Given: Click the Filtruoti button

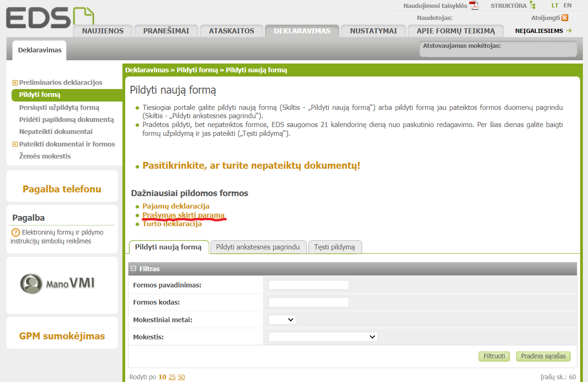Looking at the screenshot, I should click(x=494, y=357).
